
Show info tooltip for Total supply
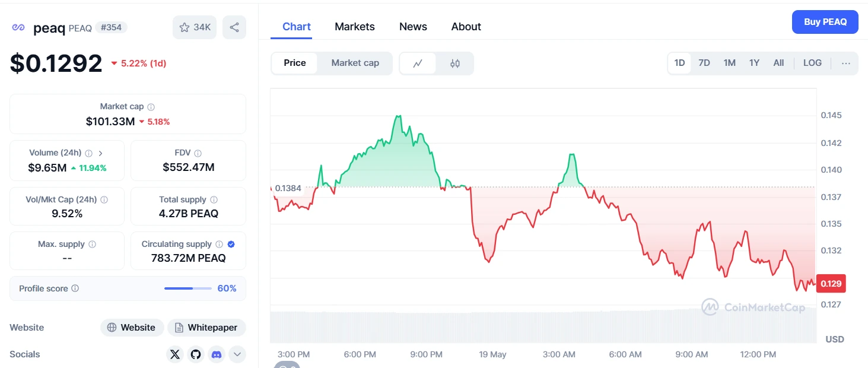pyautogui.click(x=214, y=200)
